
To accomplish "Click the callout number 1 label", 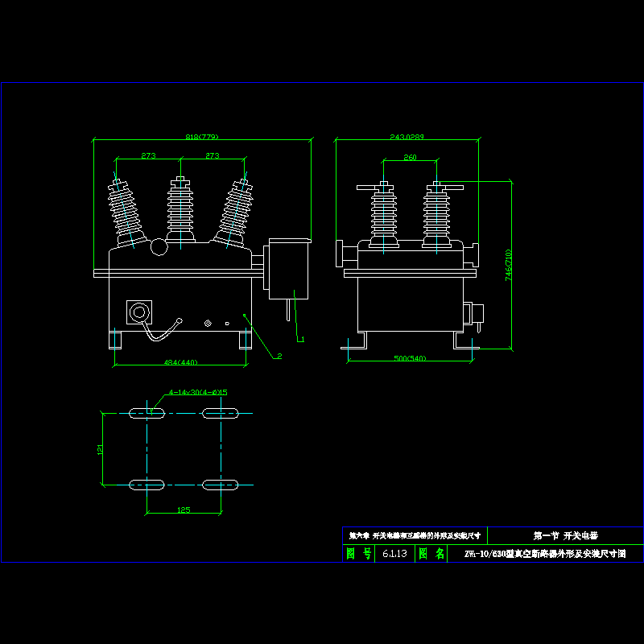I will click(x=302, y=340).
